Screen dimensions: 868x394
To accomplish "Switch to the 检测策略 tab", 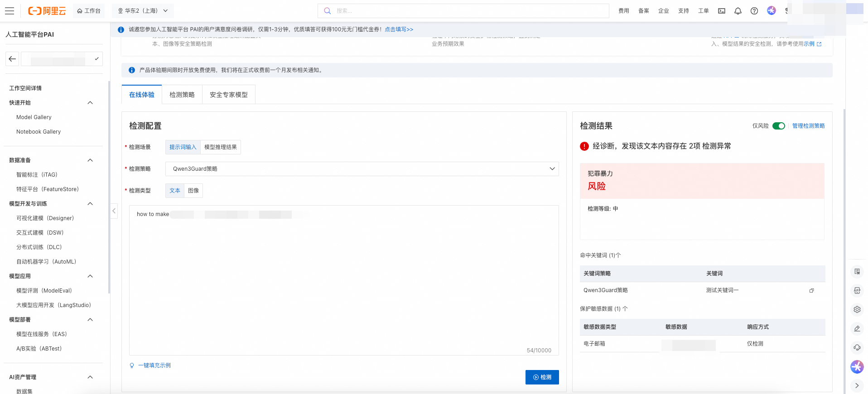I will point(182,95).
